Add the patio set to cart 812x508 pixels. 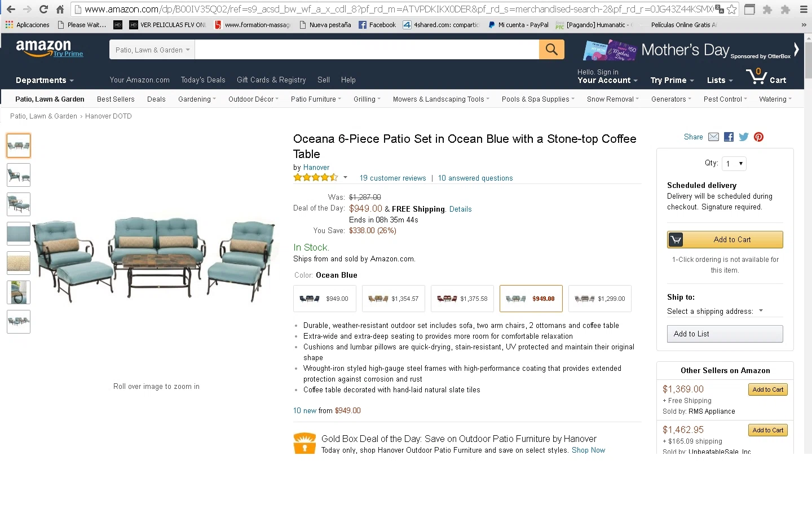pyautogui.click(x=725, y=240)
